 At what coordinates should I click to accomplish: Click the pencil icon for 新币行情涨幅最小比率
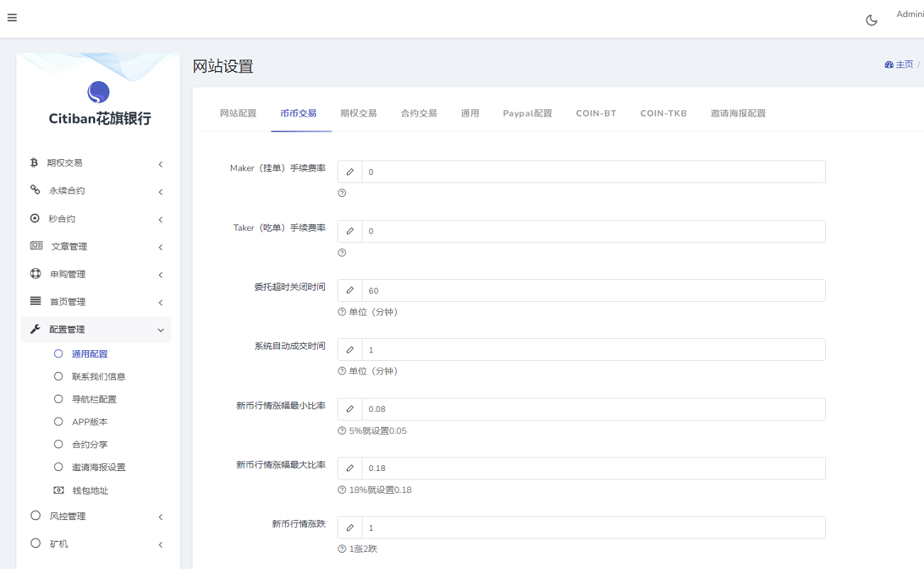pyautogui.click(x=350, y=409)
